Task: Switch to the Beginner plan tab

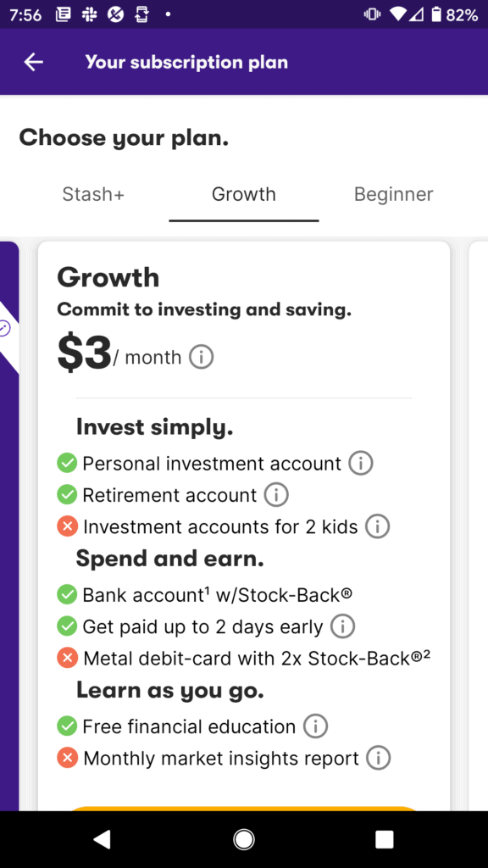Action: [393, 194]
